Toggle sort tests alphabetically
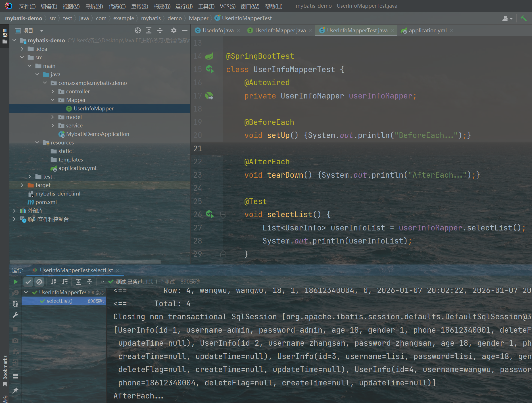Screen dimensions: 532x403 pyautogui.click(x=53, y=282)
